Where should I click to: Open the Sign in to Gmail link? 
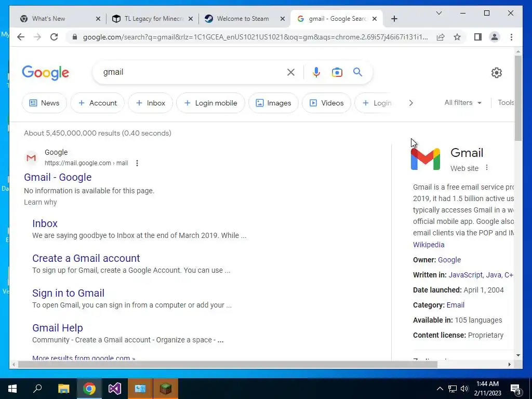68,293
